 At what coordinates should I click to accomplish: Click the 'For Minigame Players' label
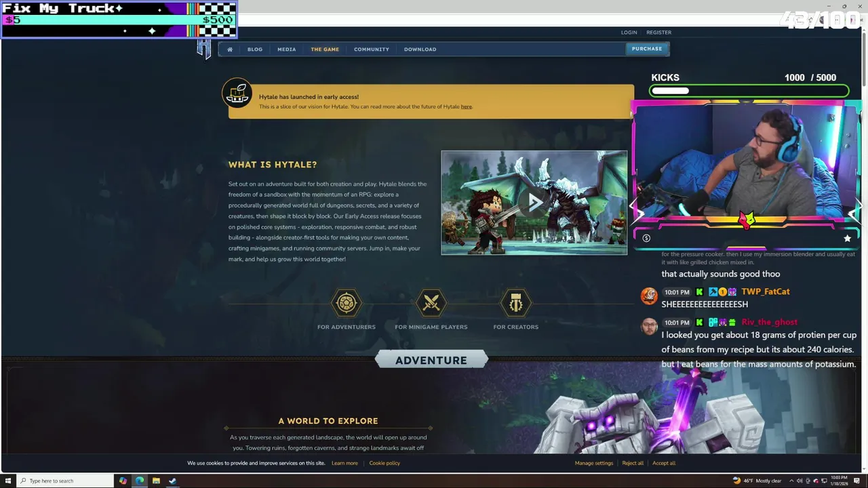[x=431, y=327]
